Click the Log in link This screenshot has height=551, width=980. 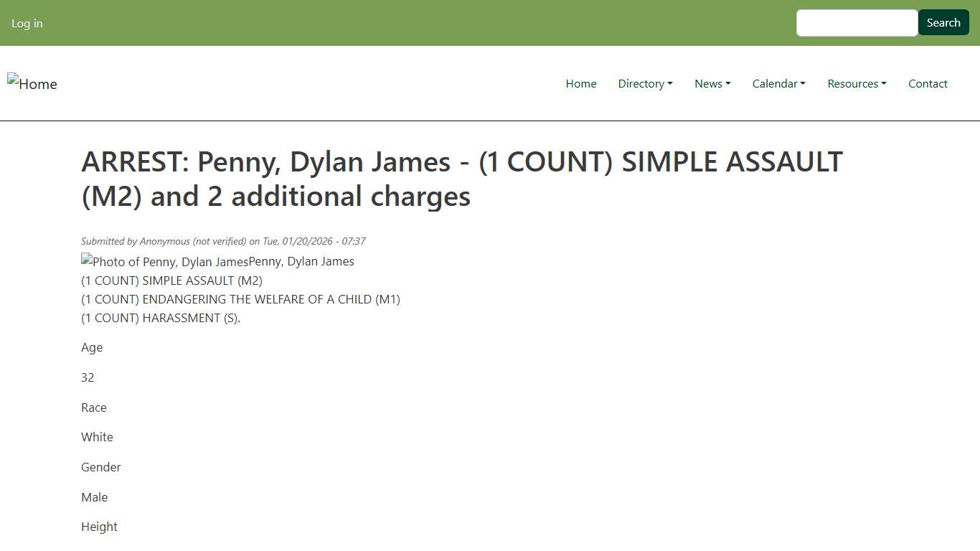[x=27, y=23]
